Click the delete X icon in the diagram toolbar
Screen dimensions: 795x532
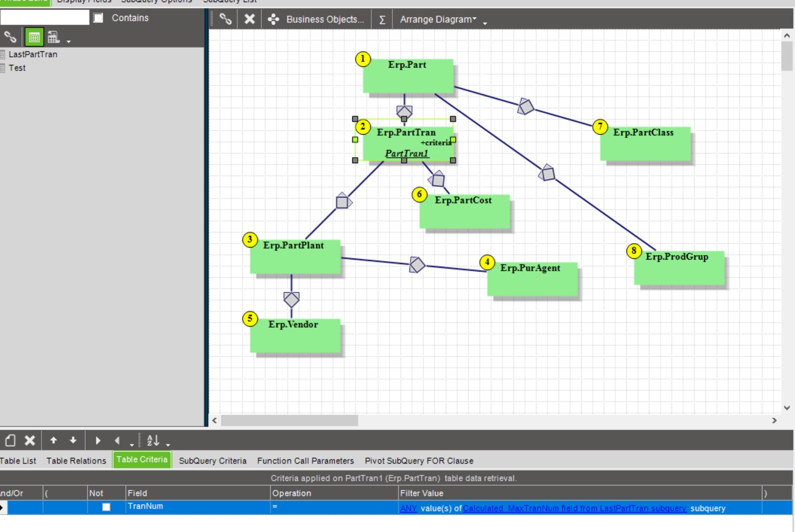point(249,19)
